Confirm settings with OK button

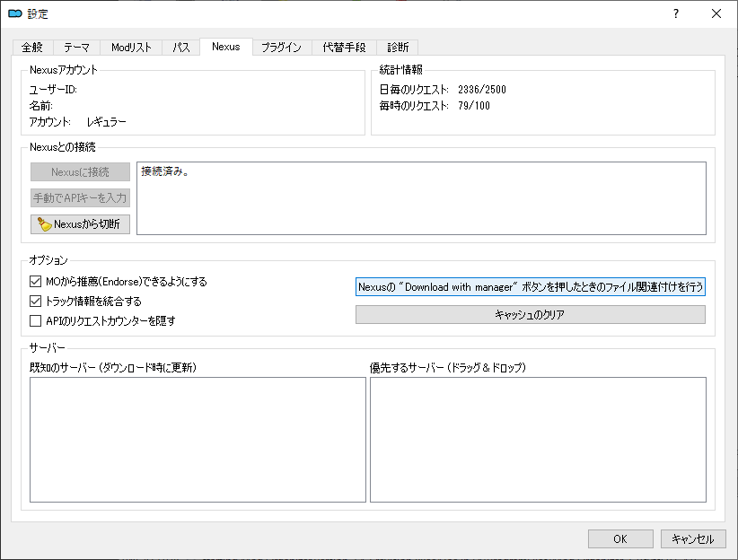click(x=620, y=539)
